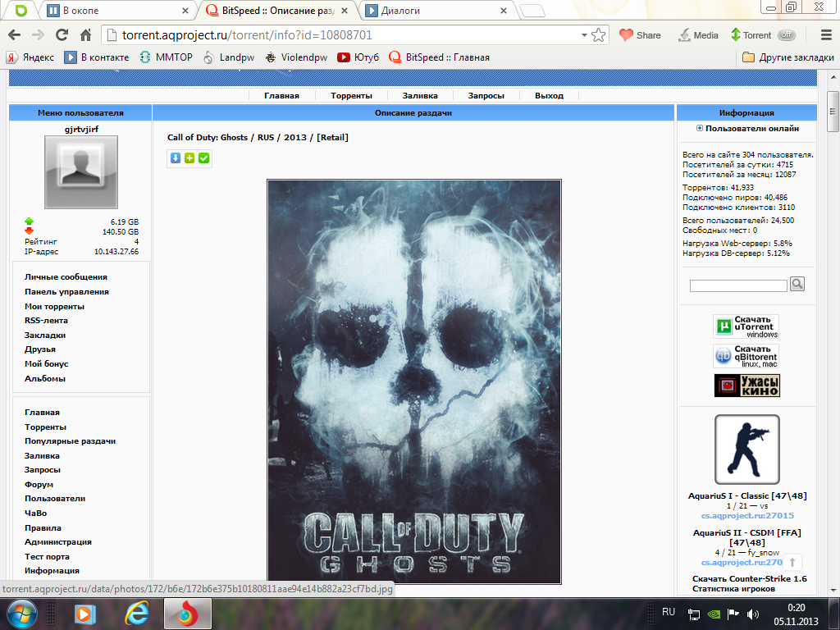This screenshot has width=840, height=630.
Task: Open Windows Start button
Action: click(21, 614)
